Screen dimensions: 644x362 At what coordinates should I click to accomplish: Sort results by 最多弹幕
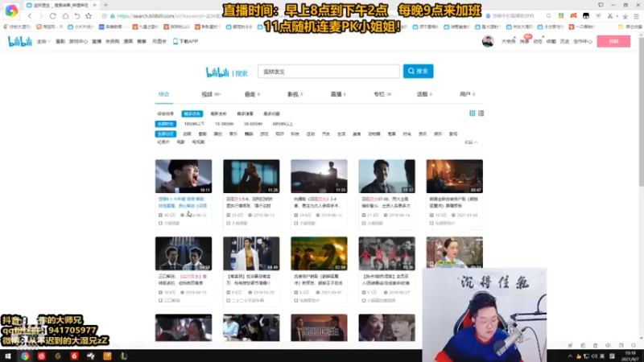point(245,113)
